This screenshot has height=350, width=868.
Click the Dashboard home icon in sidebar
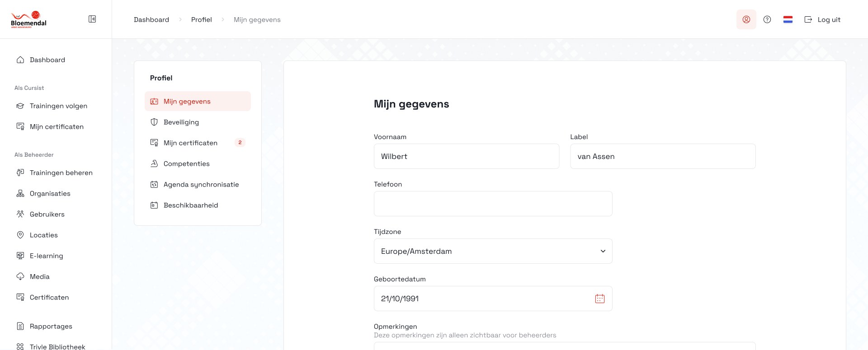pyautogui.click(x=20, y=60)
